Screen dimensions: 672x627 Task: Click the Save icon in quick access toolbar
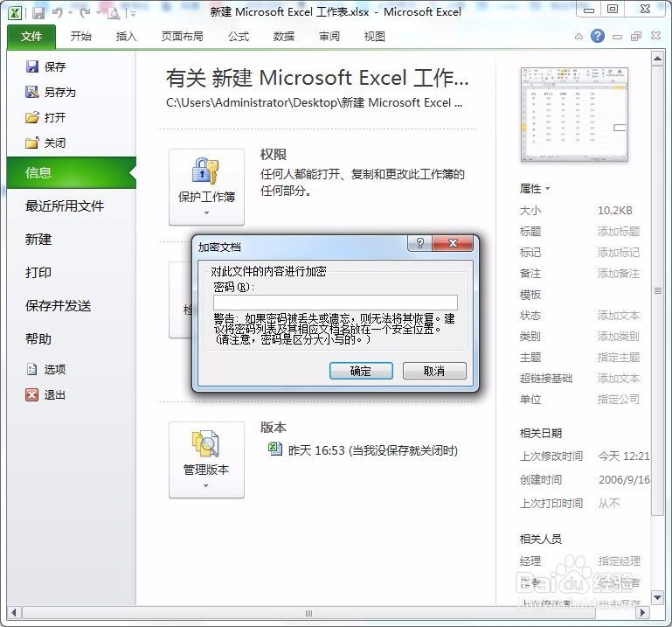[x=38, y=13]
